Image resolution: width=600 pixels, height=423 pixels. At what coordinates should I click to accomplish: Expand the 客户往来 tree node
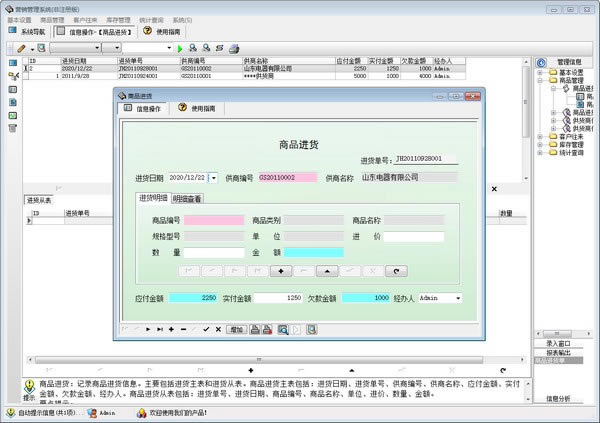(541, 137)
